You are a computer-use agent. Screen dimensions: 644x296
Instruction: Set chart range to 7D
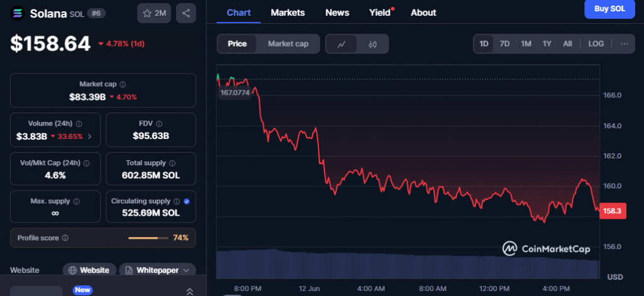(504, 44)
